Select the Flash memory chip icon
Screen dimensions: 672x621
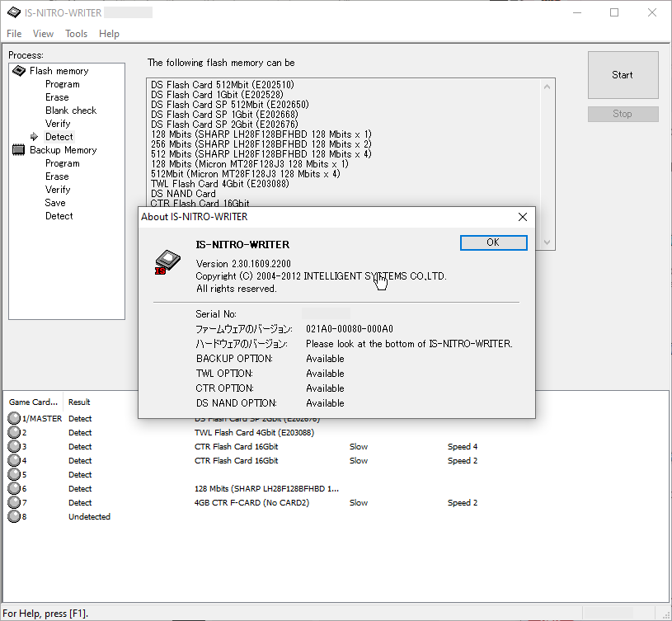click(x=19, y=71)
